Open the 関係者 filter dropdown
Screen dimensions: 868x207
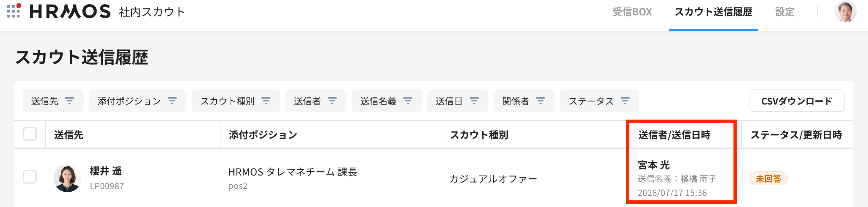524,101
